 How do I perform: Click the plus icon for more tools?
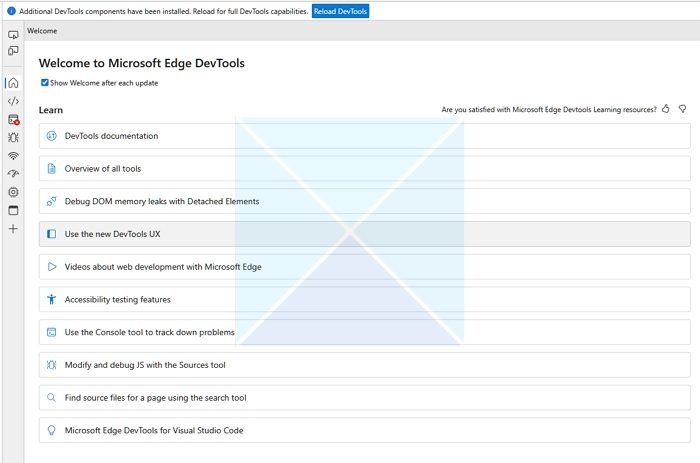[13, 229]
